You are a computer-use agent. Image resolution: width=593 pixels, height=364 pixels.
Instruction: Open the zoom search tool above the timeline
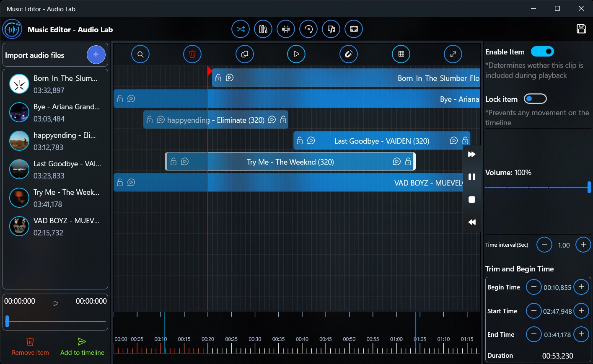coord(140,54)
